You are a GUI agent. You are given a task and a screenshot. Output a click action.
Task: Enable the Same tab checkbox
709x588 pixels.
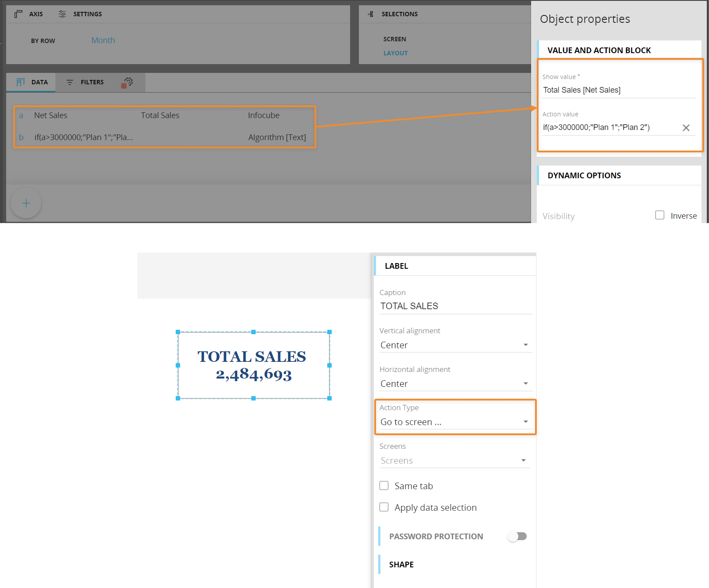tap(384, 486)
